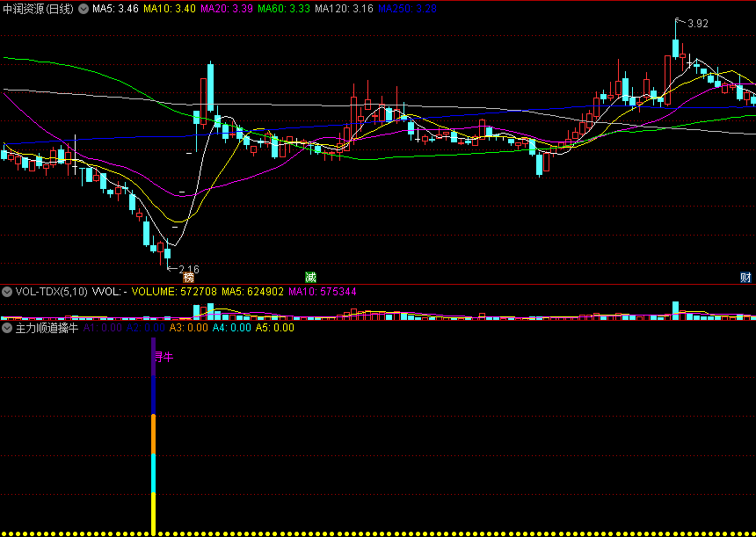The image size is (756, 537).
Task: Select the MA250: 3.28 label
Action: 407,9
